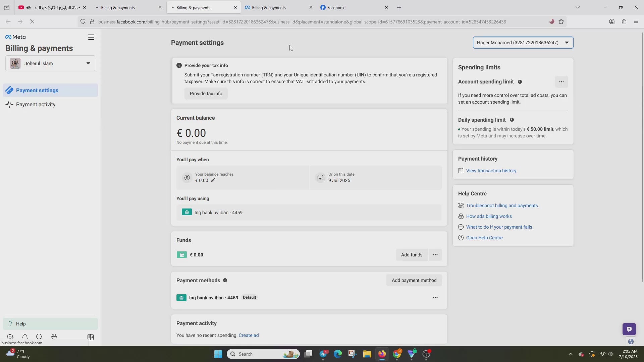644x362 pixels.
Task: Switch to the first Billing & payments tab
Action: 127,7
